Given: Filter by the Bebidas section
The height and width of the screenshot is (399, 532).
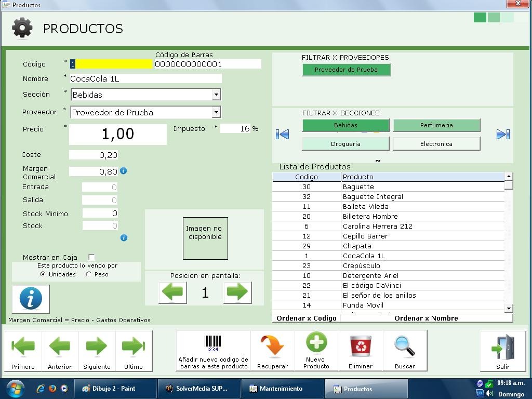Looking at the screenshot, I should 345,125.
